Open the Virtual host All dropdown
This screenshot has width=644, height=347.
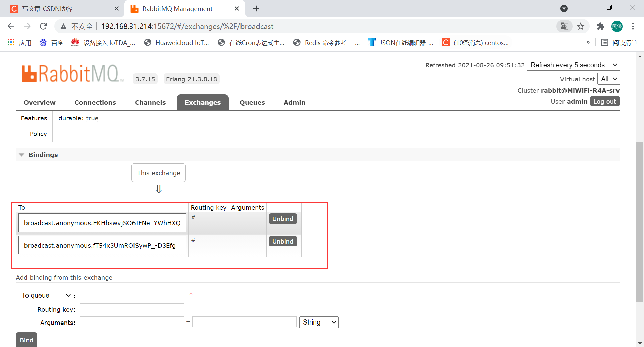[x=608, y=79]
